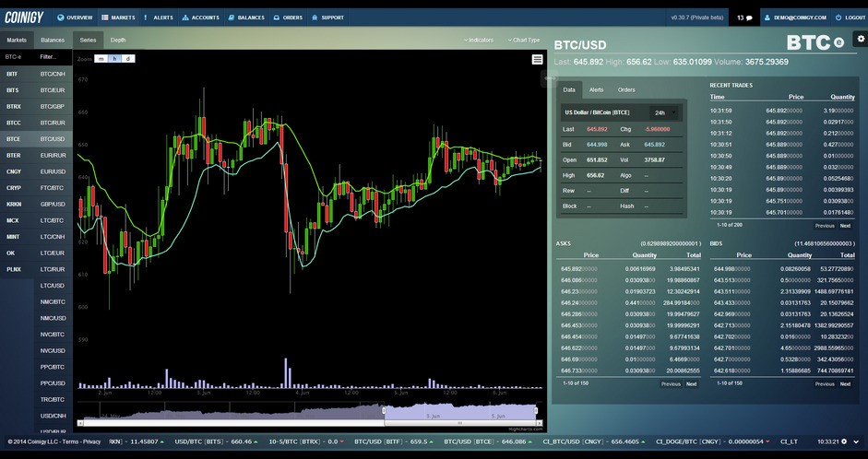
Task: Click the Balances book icon
Action: pyautogui.click(x=232, y=18)
